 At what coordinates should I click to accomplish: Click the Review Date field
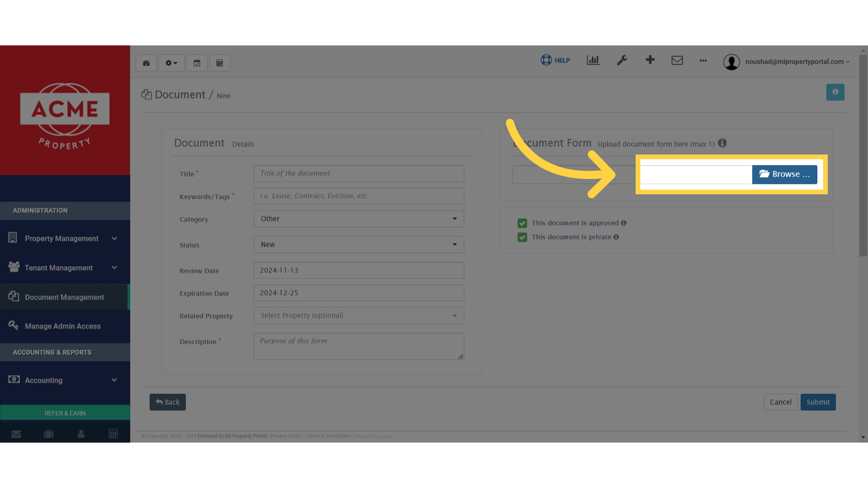[359, 271]
